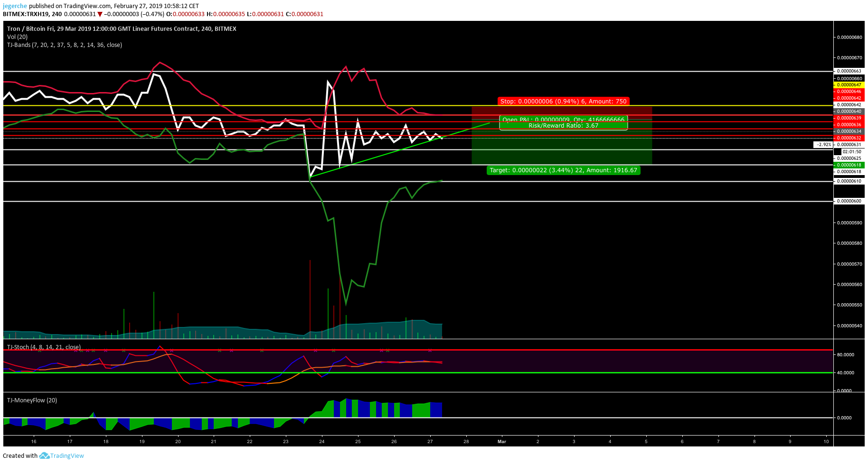The height and width of the screenshot is (464, 868).
Task: Click the 0.00000663 price axis label
Action: click(x=849, y=71)
